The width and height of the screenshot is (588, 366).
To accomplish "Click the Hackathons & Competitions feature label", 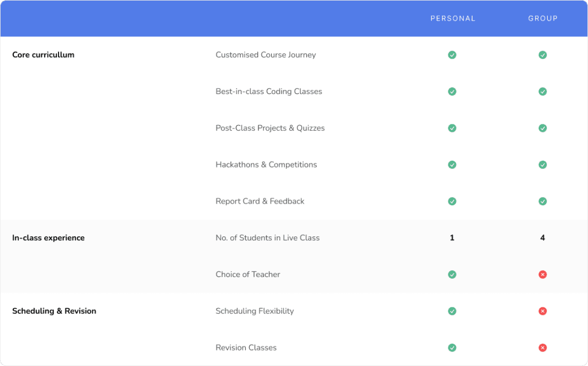I will coord(266,165).
